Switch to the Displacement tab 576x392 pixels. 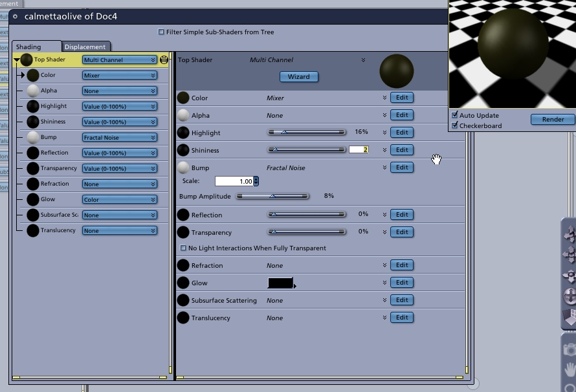pos(85,47)
